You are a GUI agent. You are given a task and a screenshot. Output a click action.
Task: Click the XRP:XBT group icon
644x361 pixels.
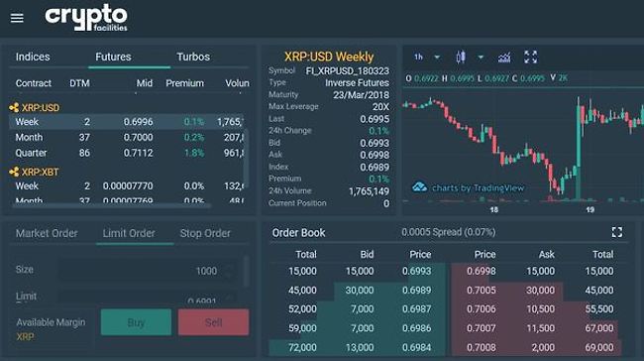click(x=14, y=172)
